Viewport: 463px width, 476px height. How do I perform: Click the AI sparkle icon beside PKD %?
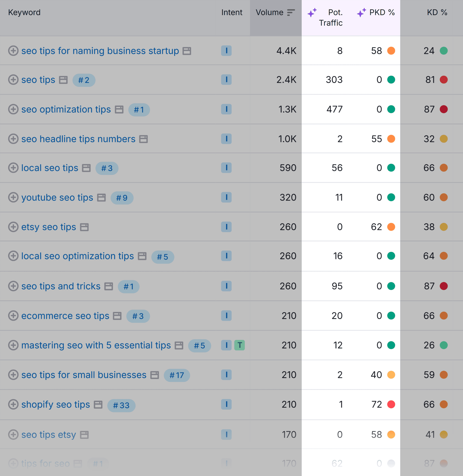(x=360, y=12)
